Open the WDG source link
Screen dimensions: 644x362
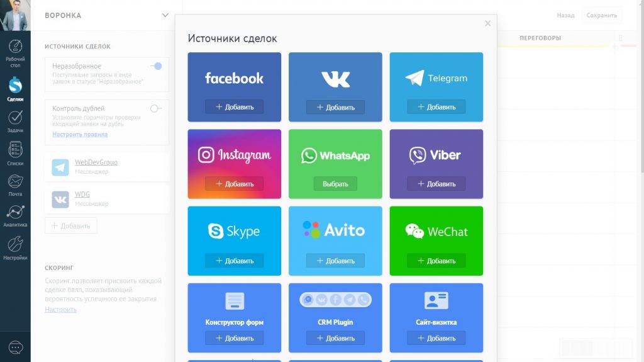(x=82, y=194)
